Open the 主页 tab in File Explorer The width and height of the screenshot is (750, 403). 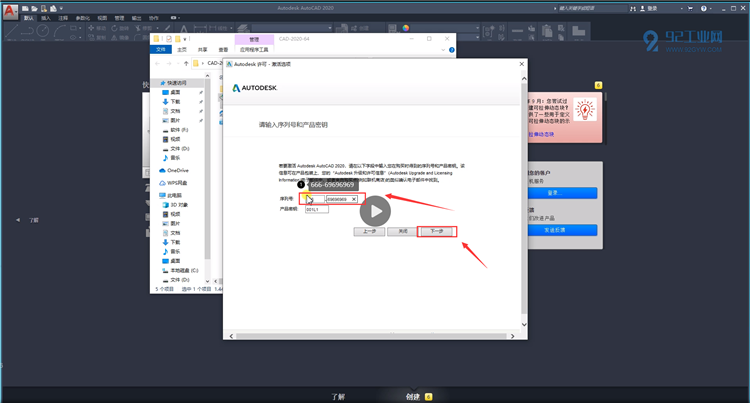tap(182, 49)
